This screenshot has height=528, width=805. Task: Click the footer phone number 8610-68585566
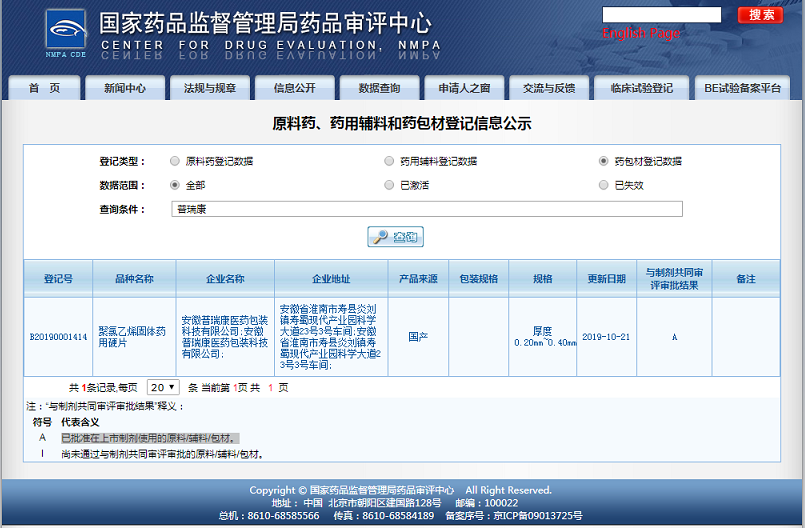[x=283, y=516]
